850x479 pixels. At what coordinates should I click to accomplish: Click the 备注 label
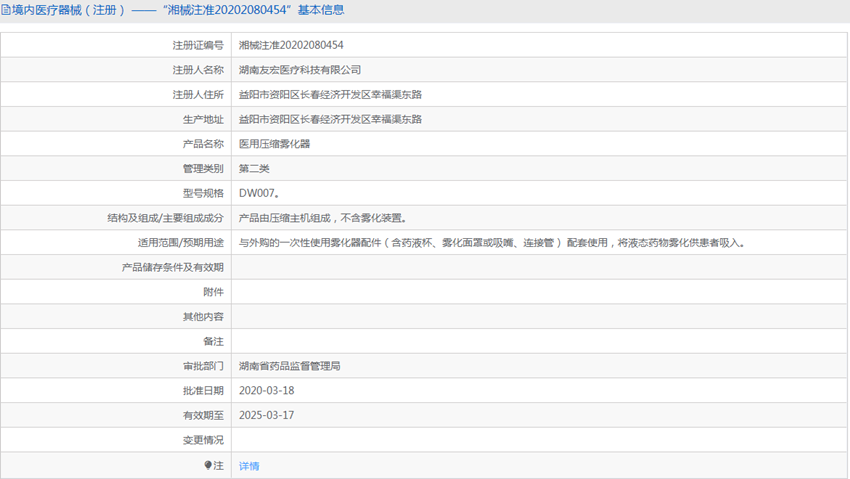click(x=213, y=341)
